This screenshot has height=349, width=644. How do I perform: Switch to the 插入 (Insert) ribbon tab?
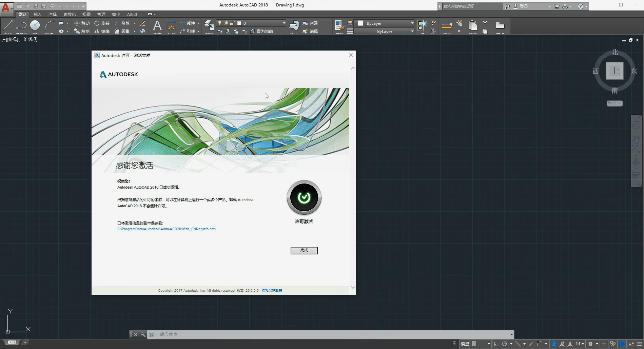(37, 14)
